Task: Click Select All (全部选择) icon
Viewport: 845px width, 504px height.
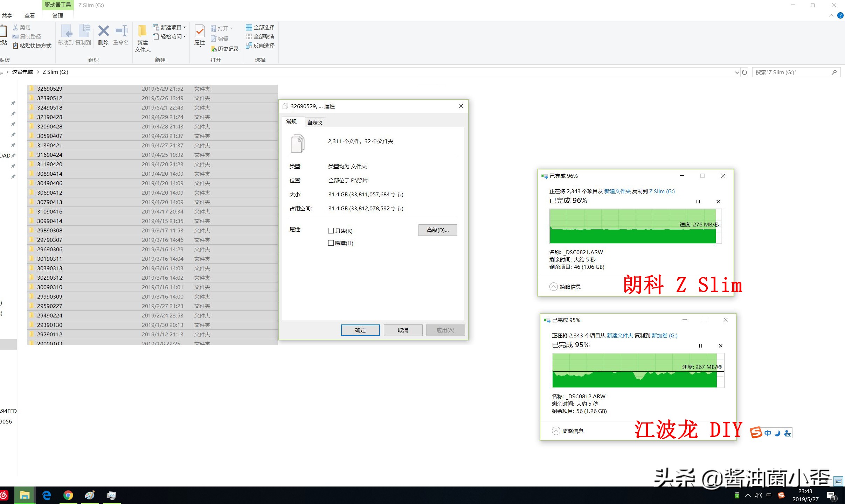Action: coord(249,27)
